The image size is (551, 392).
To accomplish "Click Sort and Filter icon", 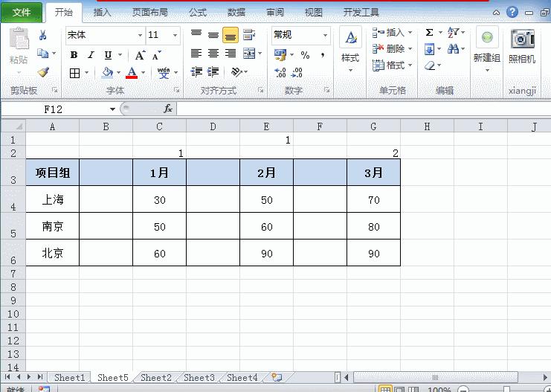I will (x=453, y=33).
